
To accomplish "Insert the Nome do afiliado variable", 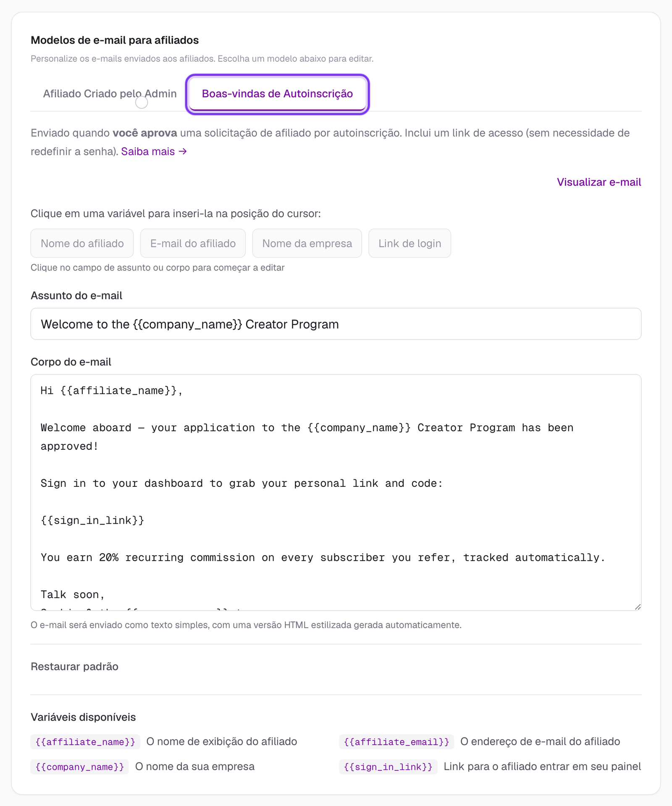I will pyautogui.click(x=82, y=243).
